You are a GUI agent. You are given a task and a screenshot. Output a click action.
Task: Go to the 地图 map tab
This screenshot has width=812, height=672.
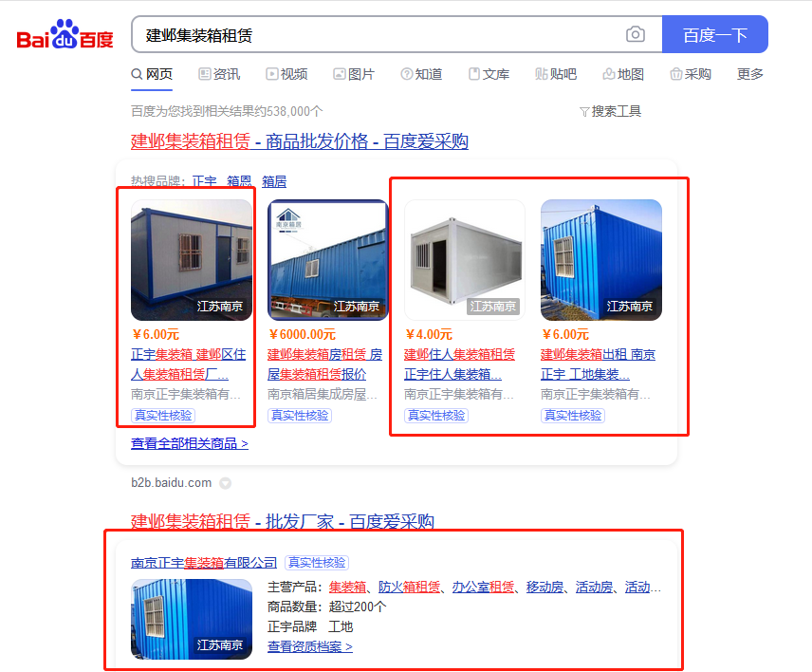(623, 74)
